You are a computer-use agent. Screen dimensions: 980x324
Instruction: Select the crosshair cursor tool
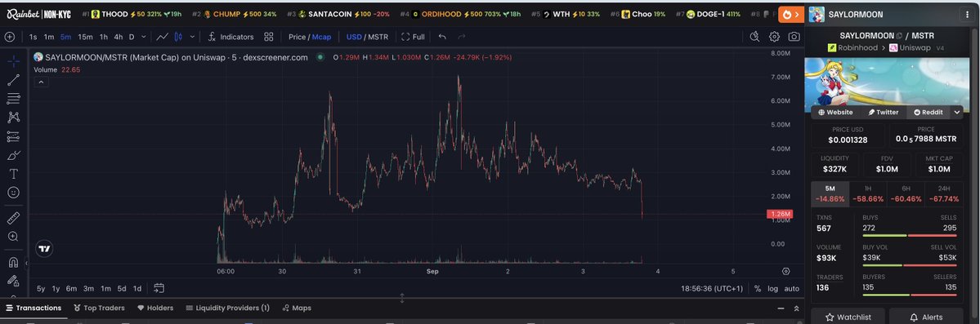pyautogui.click(x=13, y=61)
